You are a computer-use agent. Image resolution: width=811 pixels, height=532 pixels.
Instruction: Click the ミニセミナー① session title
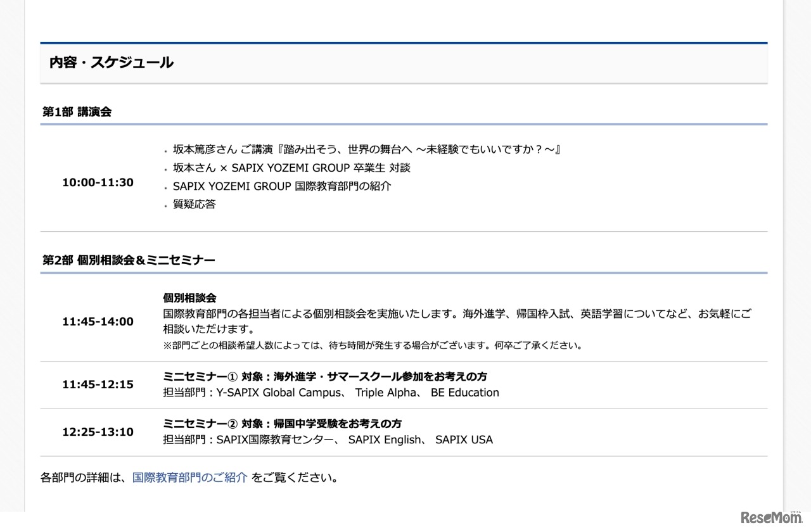326,376
